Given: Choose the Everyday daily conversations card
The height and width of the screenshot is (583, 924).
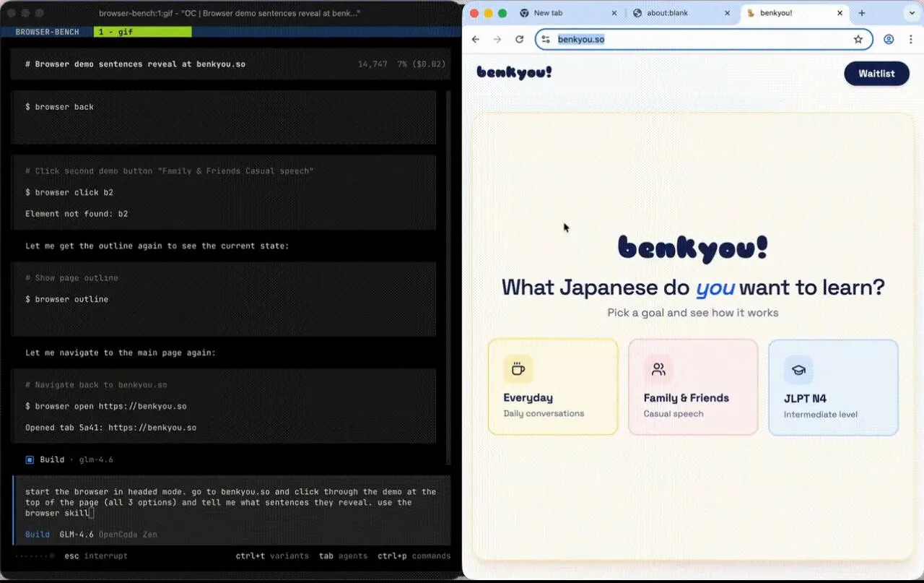Looking at the screenshot, I should 553,386.
